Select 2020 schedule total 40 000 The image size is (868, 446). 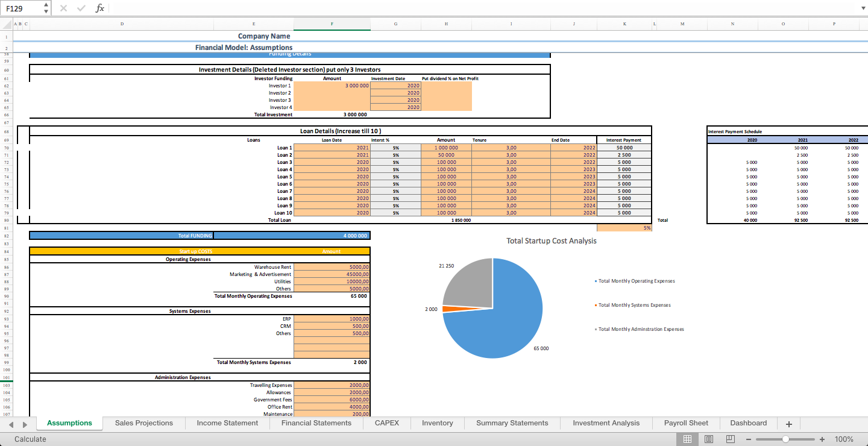pos(732,220)
